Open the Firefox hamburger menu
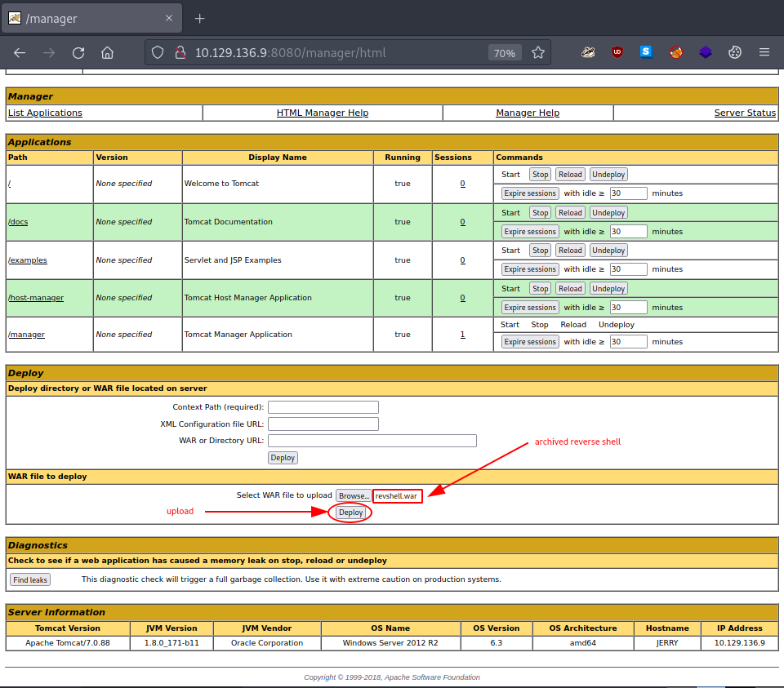 [x=764, y=51]
